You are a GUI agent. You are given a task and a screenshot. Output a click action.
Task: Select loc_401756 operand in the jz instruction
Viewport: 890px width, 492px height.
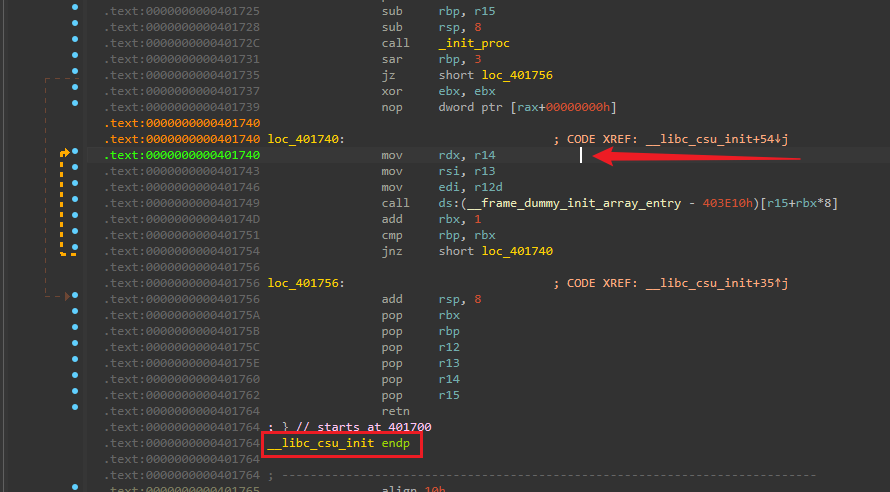(x=517, y=75)
